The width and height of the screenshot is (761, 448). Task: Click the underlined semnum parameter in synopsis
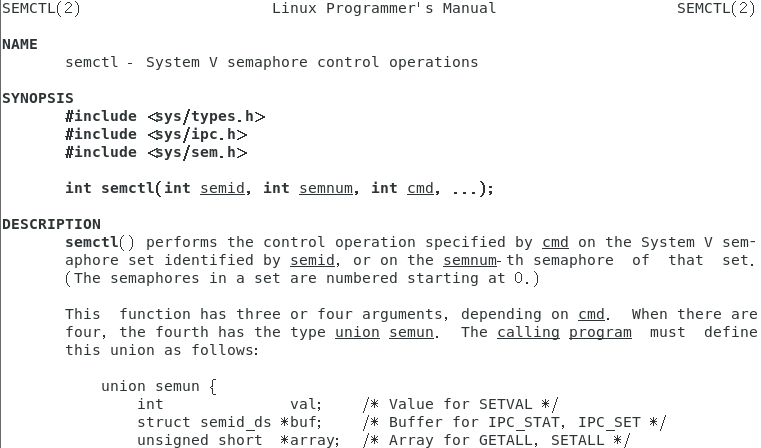(x=326, y=188)
